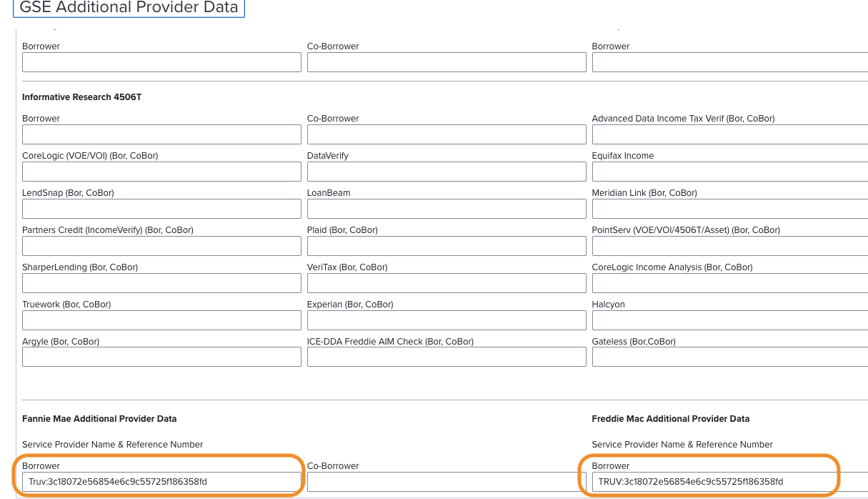Select the SharperLending input field
Screen dimensions: 868x499
[x=161, y=283]
